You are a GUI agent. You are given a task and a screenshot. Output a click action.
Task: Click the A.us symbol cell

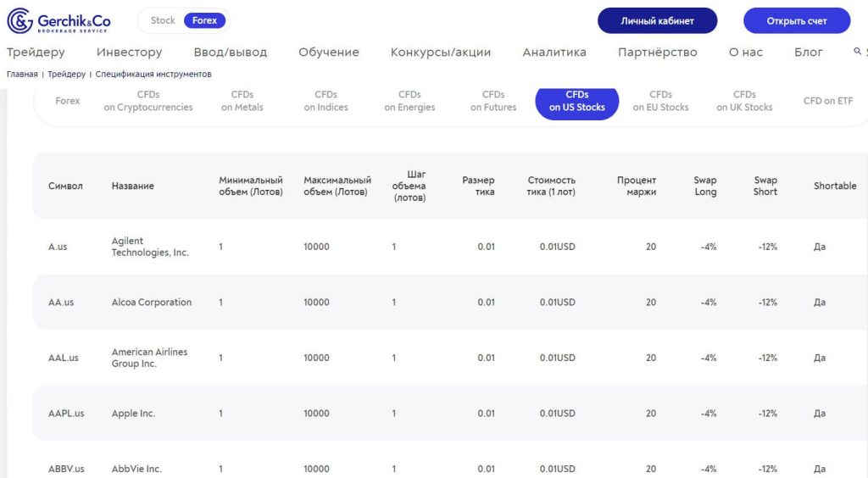58,247
